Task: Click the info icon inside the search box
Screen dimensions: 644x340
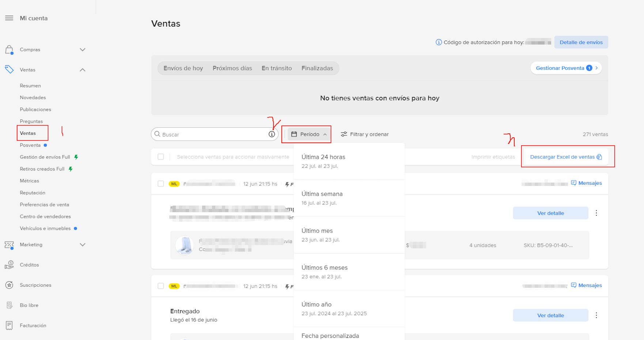Action: [272, 134]
